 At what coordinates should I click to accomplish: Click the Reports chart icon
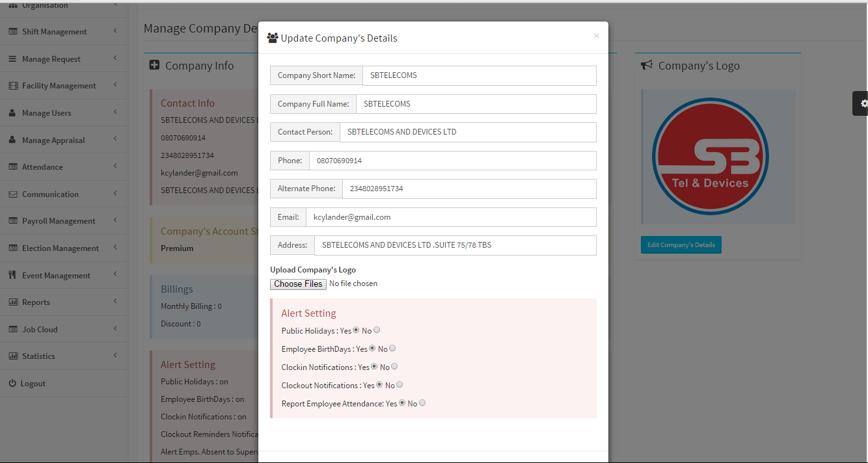[13, 302]
